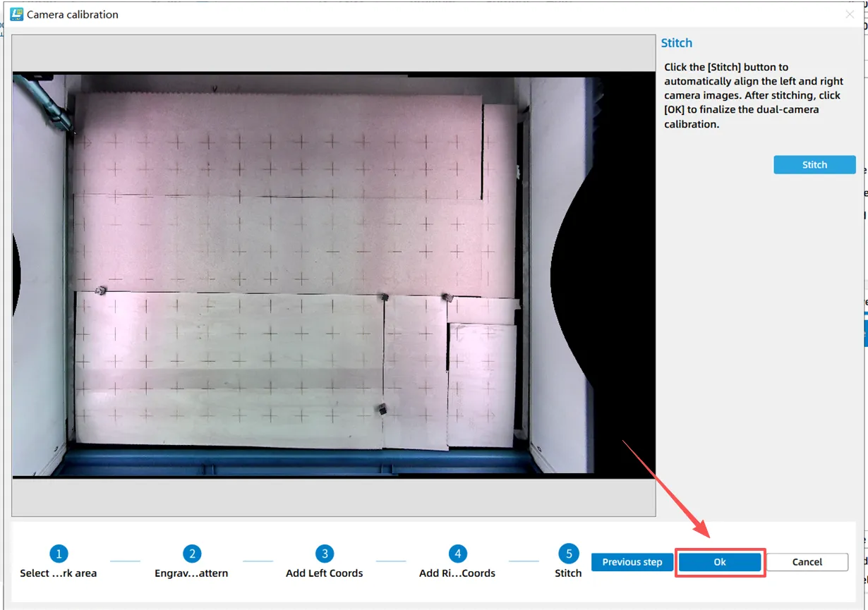Click the Camera calibration window title
This screenshot has width=868, height=610.
point(73,14)
